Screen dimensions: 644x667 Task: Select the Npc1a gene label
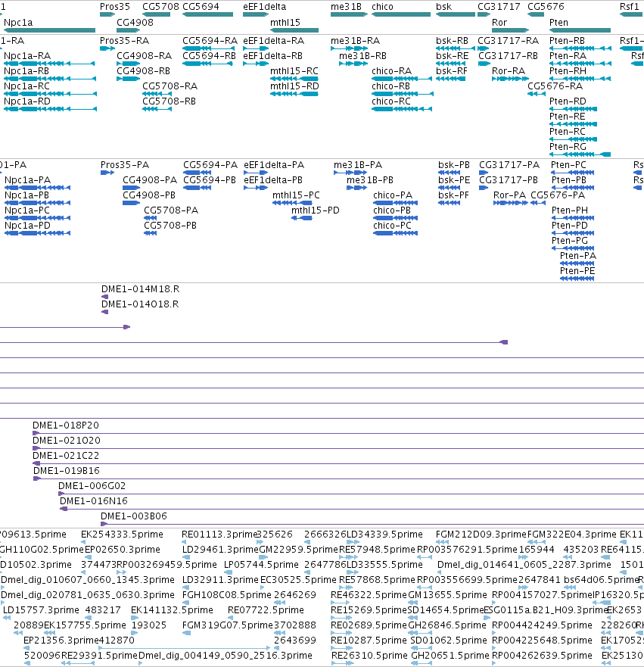[x=18, y=23]
